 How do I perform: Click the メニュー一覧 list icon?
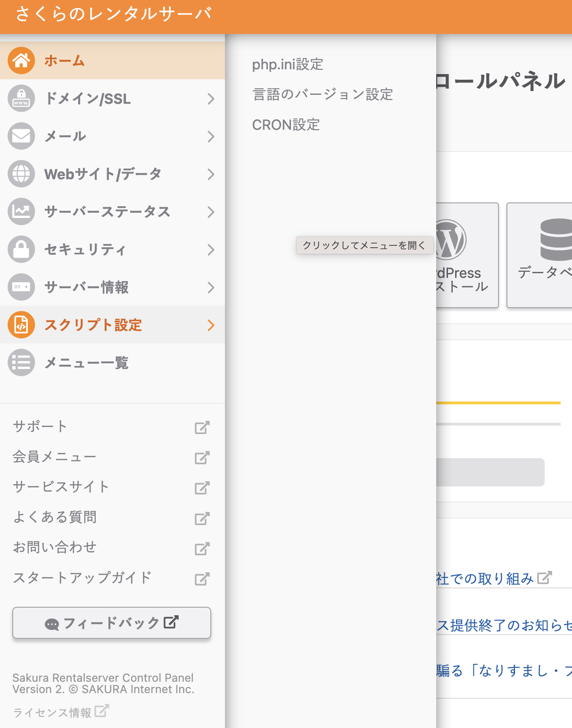point(21,362)
